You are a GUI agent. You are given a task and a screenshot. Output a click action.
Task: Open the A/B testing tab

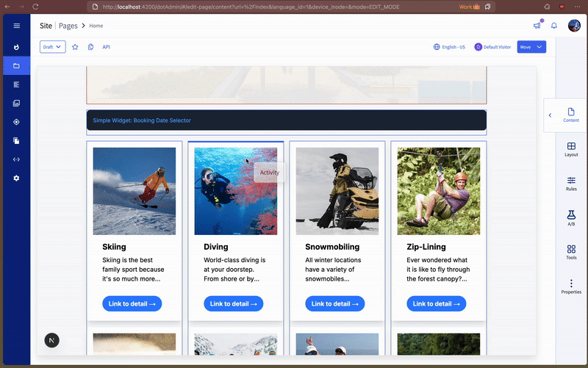[x=571, y=217]
